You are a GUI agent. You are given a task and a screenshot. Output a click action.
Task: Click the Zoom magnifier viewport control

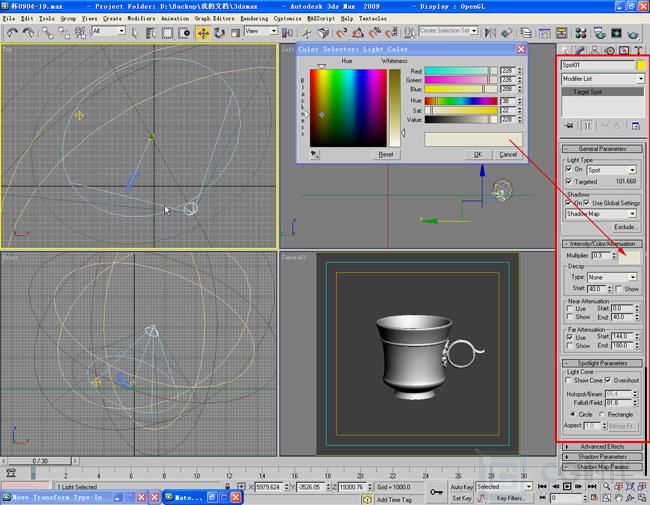(x=606, y=486)
